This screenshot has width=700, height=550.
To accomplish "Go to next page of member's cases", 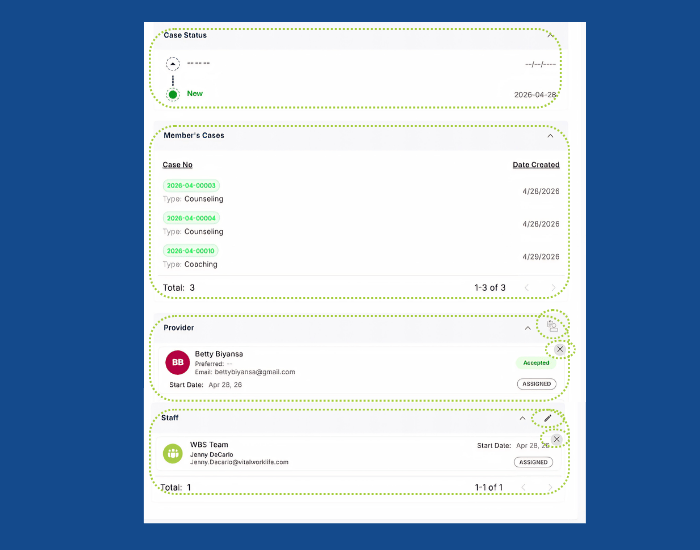I will click(554, 288).
